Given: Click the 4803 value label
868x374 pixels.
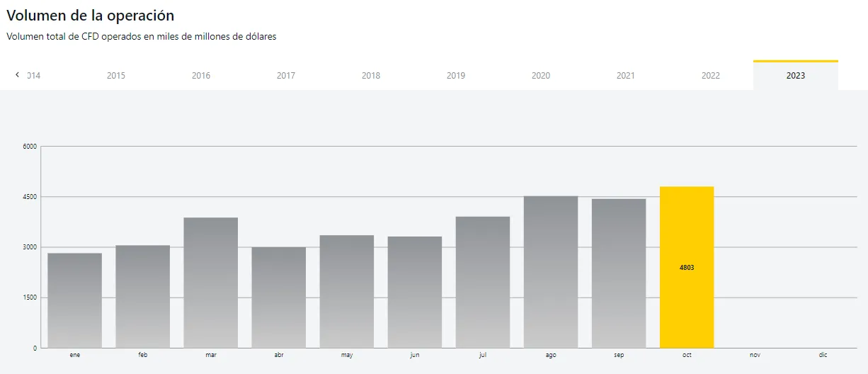Looking at the screenshot, I should click(x=687, y=268).
